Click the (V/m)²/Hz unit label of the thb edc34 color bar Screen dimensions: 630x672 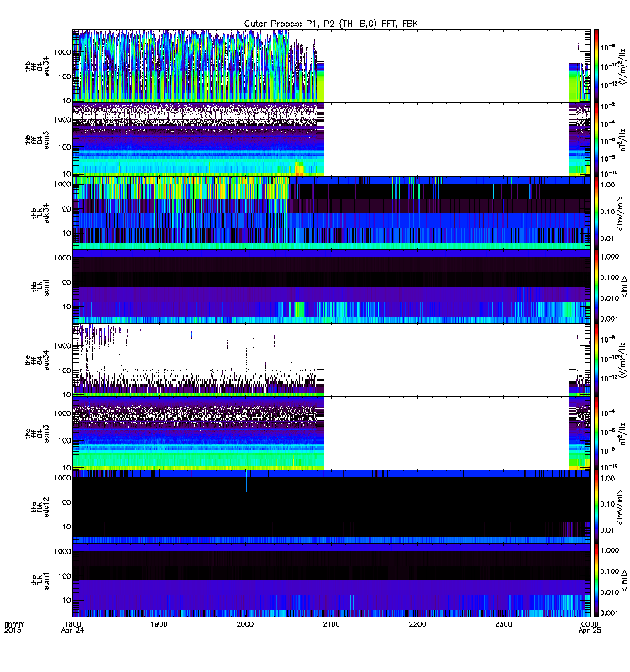click(622, 66)
